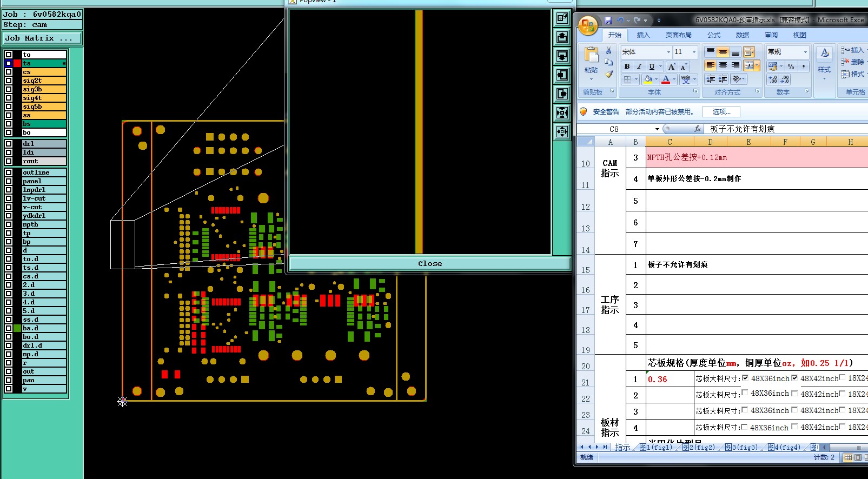868x479 pixels.
Task: Select the Format Painter brush
Action: click(609, 74)
